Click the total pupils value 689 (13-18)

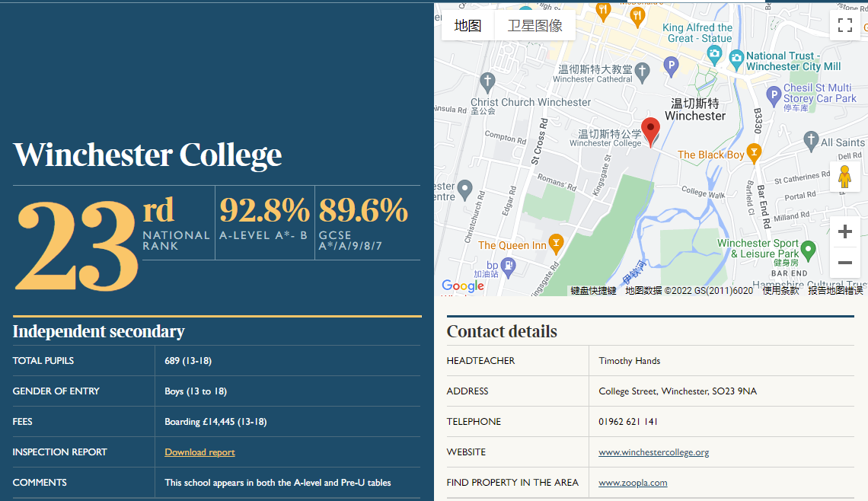188,361
